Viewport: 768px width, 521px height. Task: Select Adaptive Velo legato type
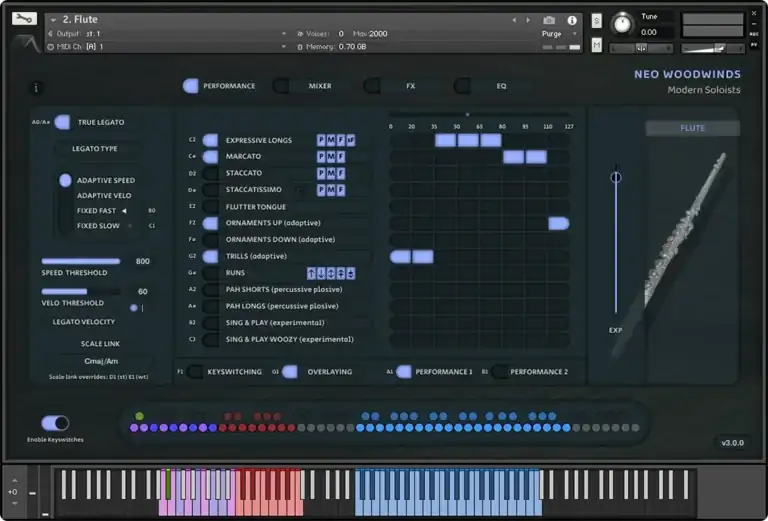point(104,196)
